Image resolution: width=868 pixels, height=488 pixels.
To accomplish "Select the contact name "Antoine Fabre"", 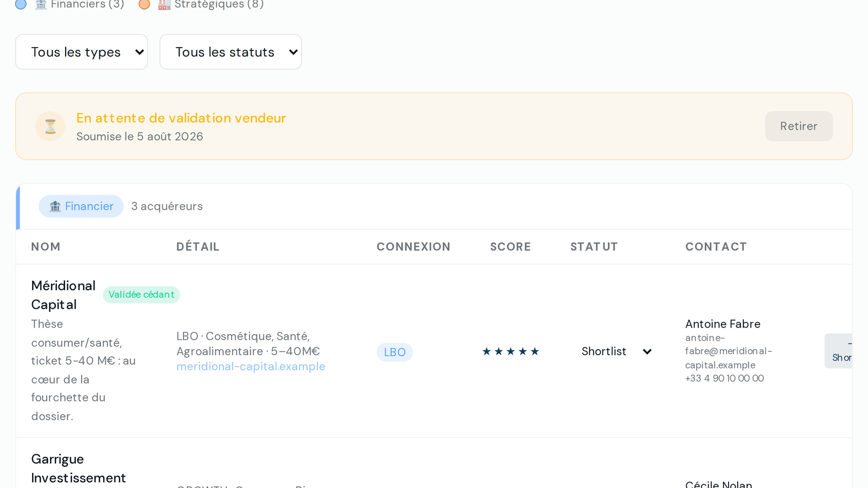I will pyautogui.click(x=723, y=324).
